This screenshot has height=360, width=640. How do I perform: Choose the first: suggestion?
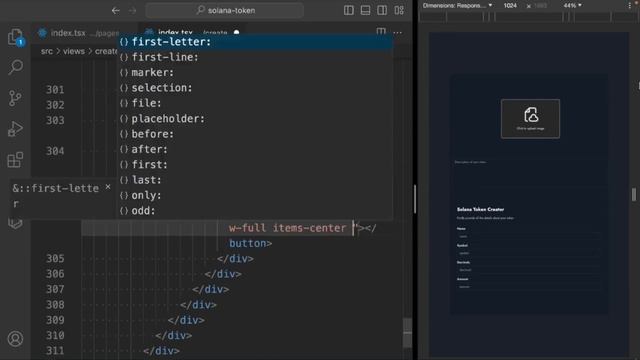[x=255, y=164]
